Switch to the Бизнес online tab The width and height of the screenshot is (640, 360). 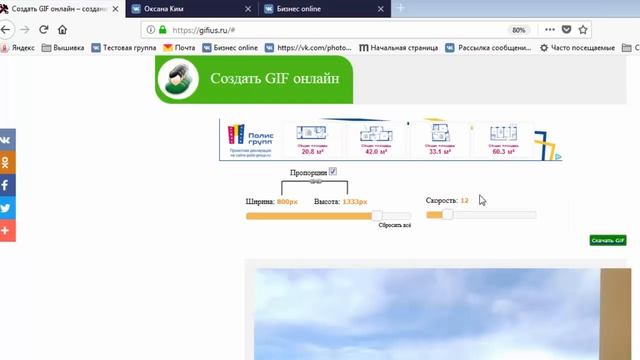324,9
